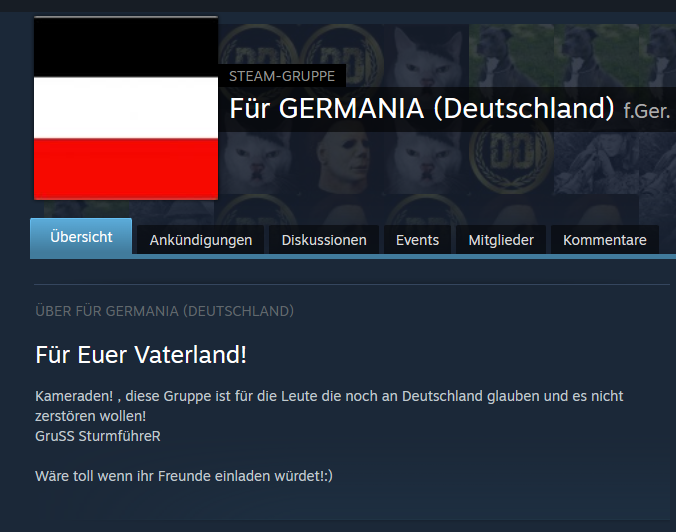Open the camouflaged soldier member avatar
676x532 pixels.
click(596, 163)
